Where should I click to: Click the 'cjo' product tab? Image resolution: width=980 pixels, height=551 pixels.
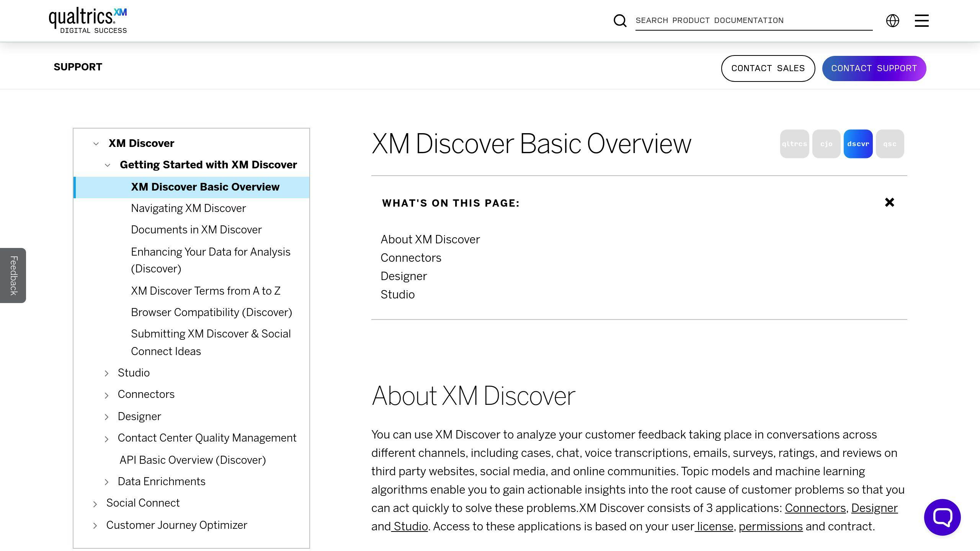826,144
